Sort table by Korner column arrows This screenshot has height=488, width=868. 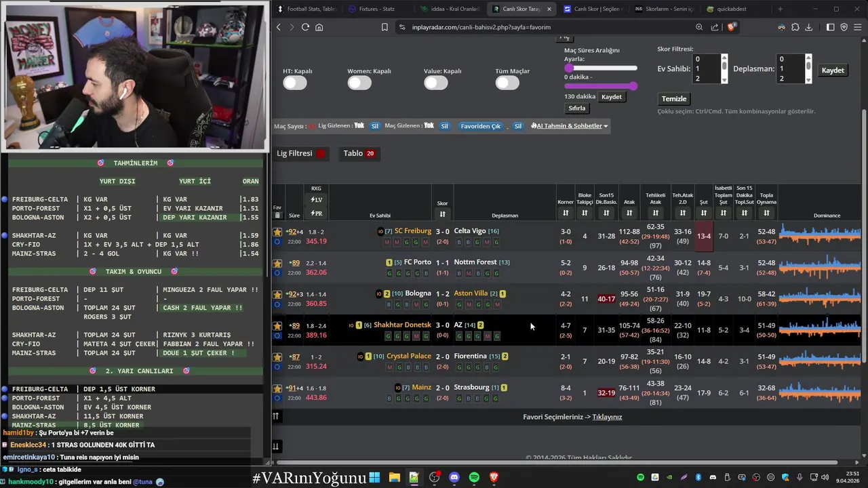pyautogui.click(x=566, y=213)
